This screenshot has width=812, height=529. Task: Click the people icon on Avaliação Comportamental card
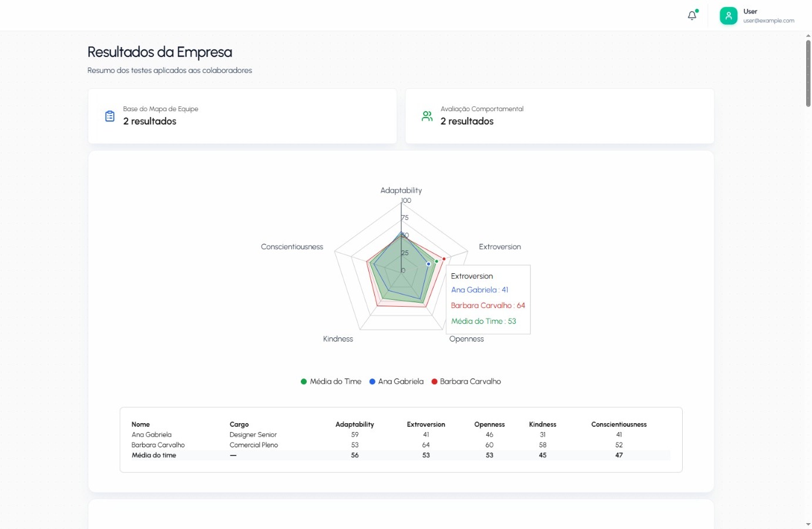(x=427, y=116)
